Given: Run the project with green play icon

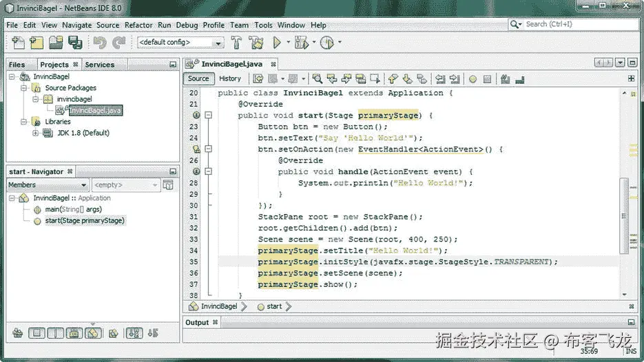Looking at the screenshot, I should [x=277, y=42].
